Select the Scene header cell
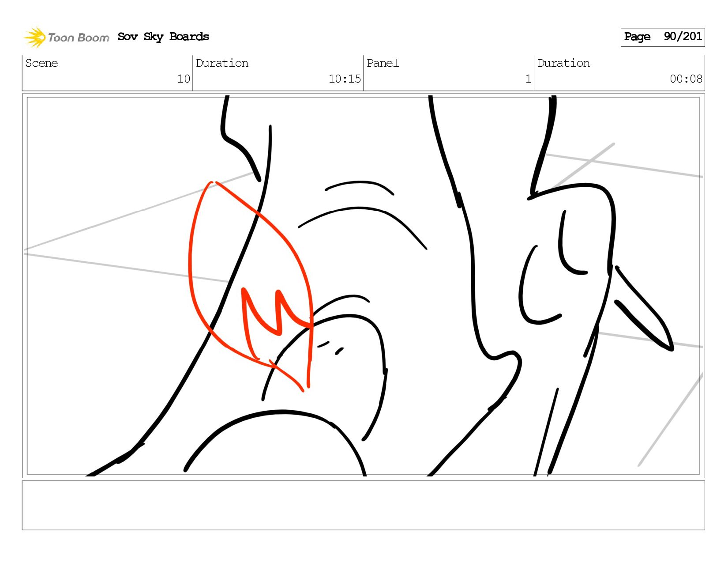728x563 pixels. pyautogui.click(x=107, y=73)
